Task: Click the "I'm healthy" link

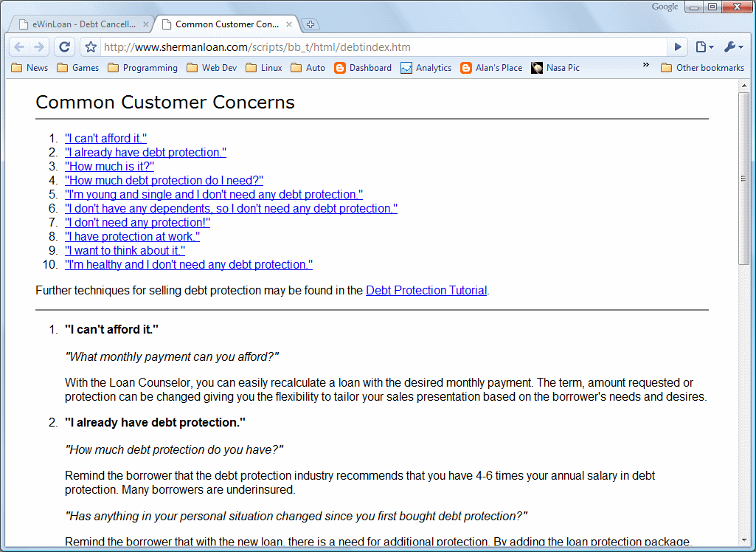Action: pos(189,264)
